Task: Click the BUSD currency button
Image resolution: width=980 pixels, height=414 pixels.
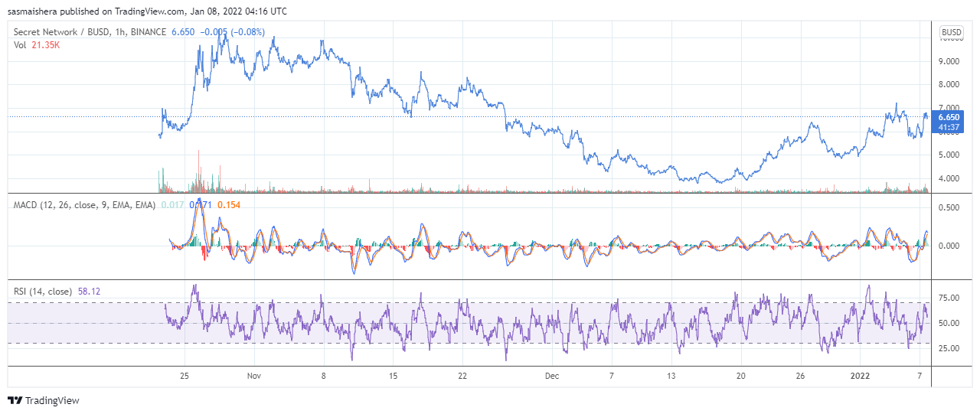Action: (x=952, y=32)
